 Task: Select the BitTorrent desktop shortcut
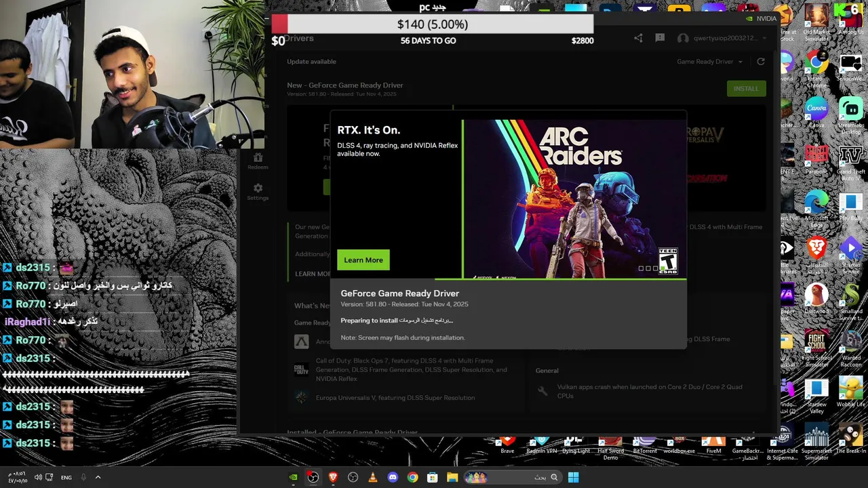[645, 446]
